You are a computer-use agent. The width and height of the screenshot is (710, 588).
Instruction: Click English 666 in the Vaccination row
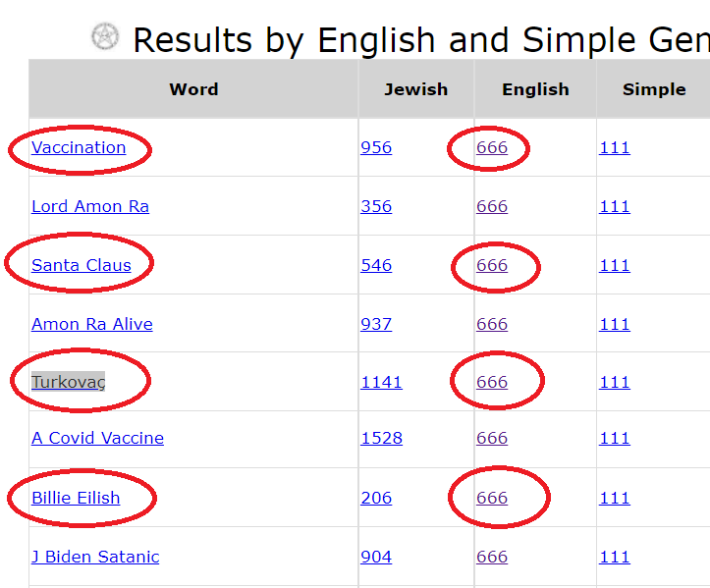(492, 147)
